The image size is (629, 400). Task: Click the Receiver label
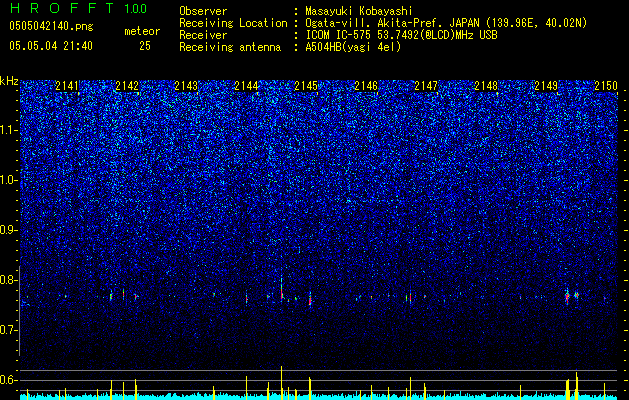203,35
